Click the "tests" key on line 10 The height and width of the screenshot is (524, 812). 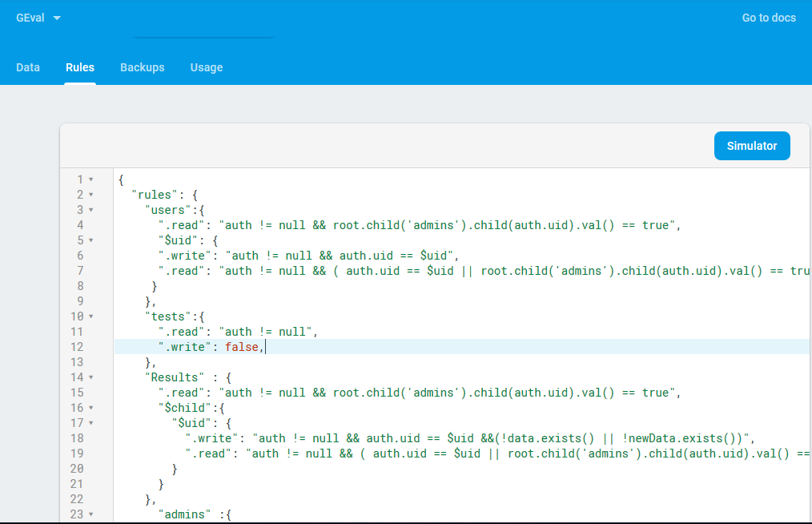[x=168, y=316]
